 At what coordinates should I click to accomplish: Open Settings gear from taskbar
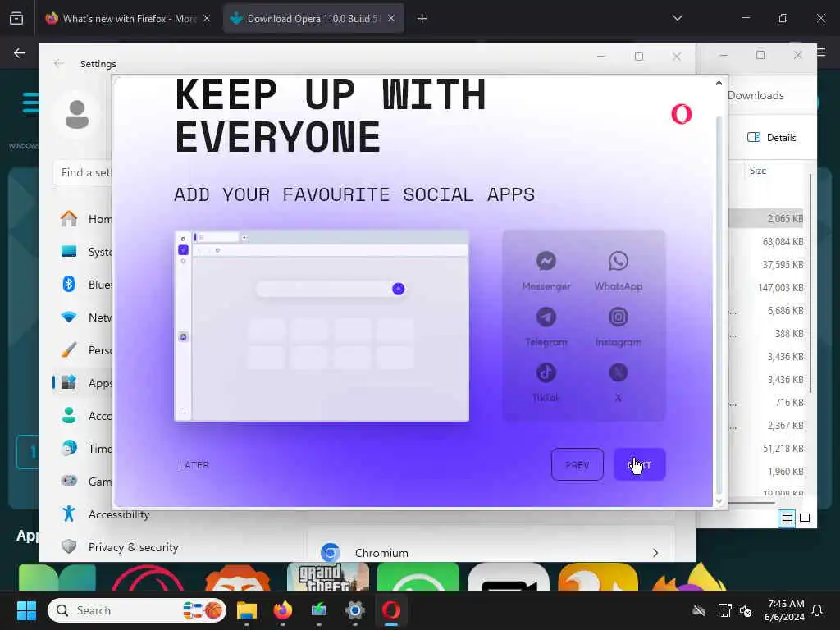[x=354, y=610]
